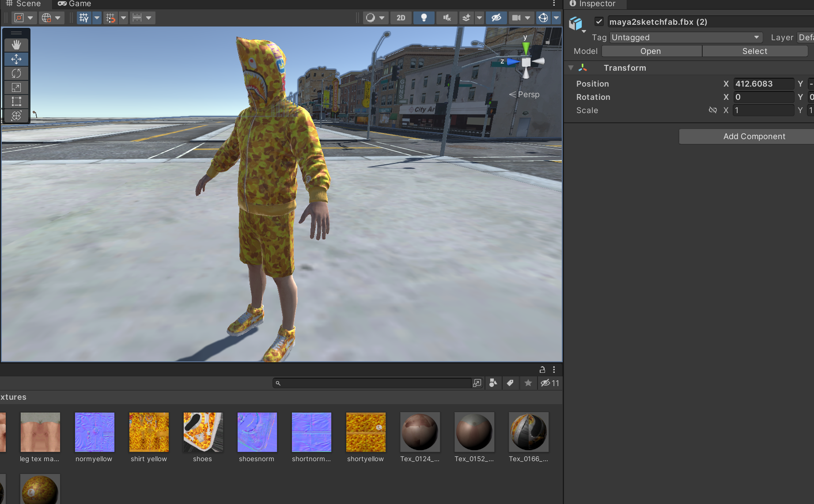The width and height of the screenshot is (814, 504).
Task: Click the Transform component icon
Action: (x=583, y=68)
